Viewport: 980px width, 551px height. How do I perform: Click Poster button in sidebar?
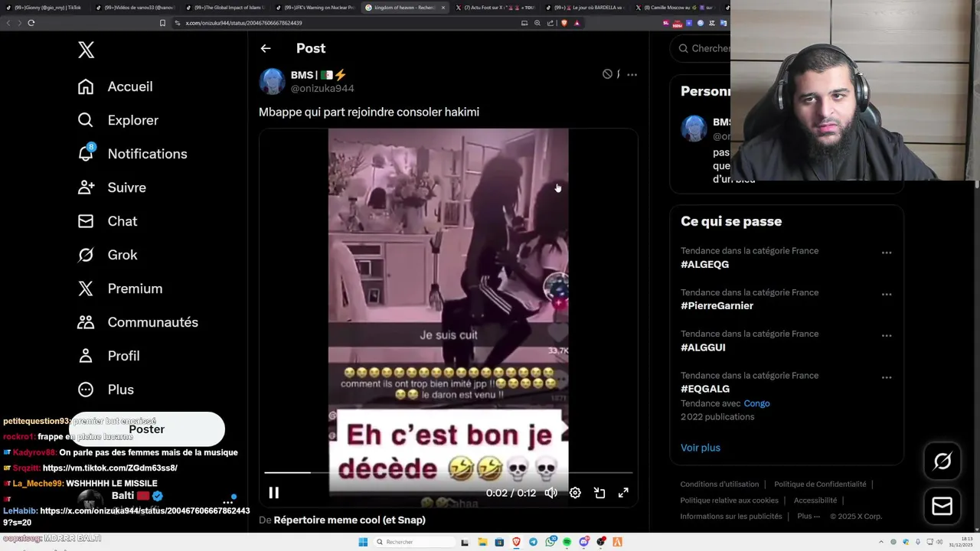click(x=147, y=429)
